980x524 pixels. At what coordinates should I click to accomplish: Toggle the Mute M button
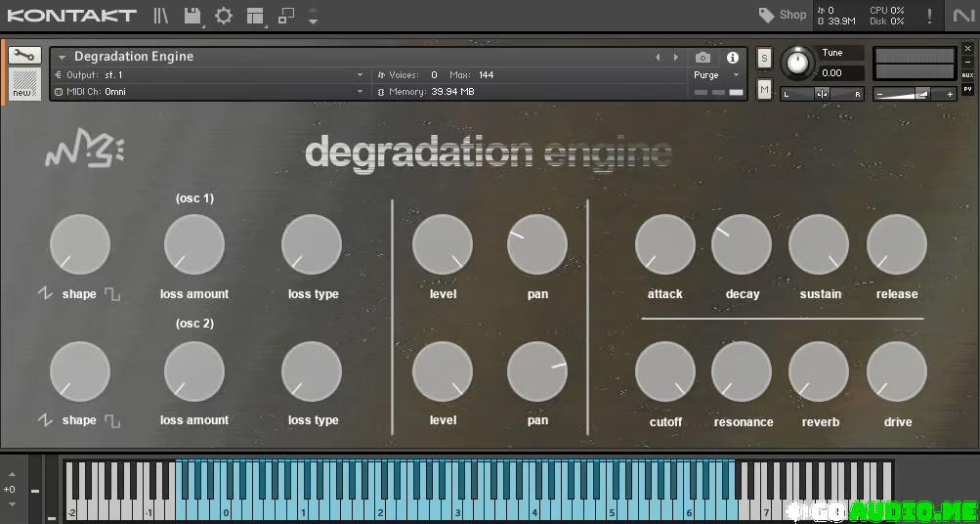[x=764, y=90]
